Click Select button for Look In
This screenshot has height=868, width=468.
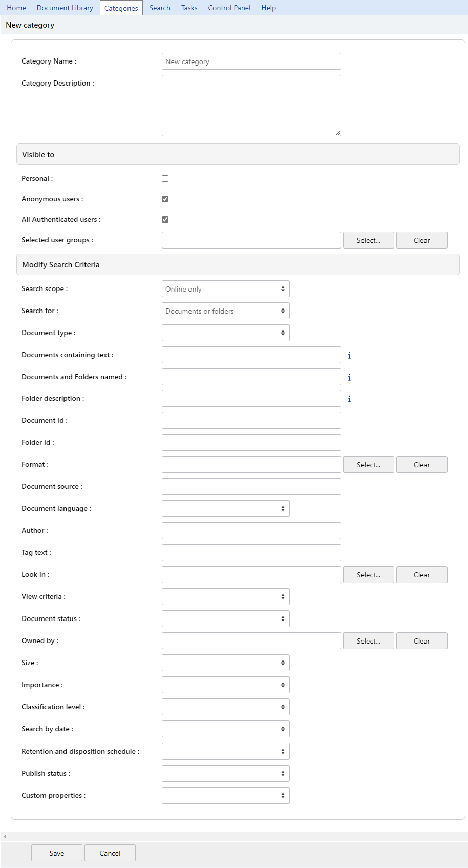369,575
